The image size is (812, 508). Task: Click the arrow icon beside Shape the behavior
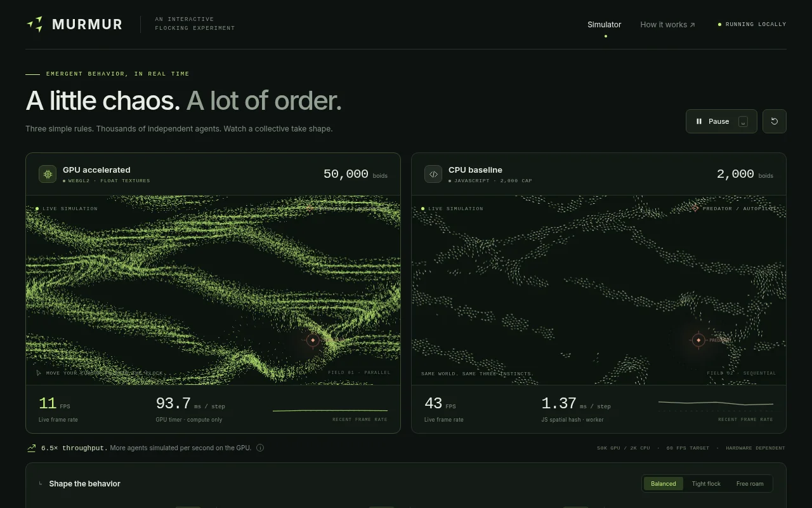click(41, 484)
